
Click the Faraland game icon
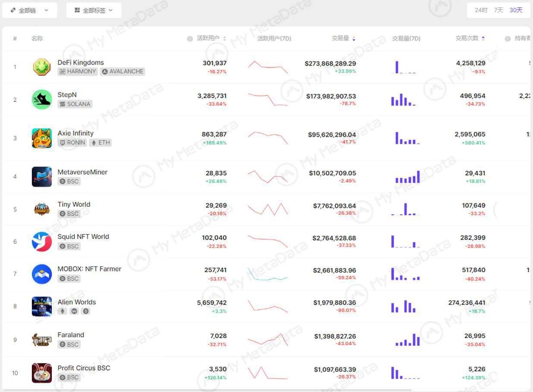pyautogui.click(x=42, y=340)
